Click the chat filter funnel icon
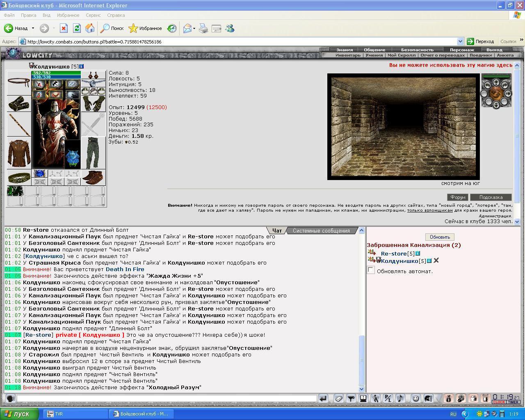This screenshot has width=525, height=420. (351, 398)
